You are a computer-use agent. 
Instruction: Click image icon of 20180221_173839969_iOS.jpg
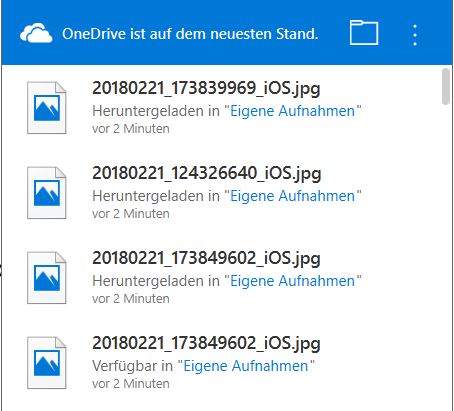click(x=47, y=108)
